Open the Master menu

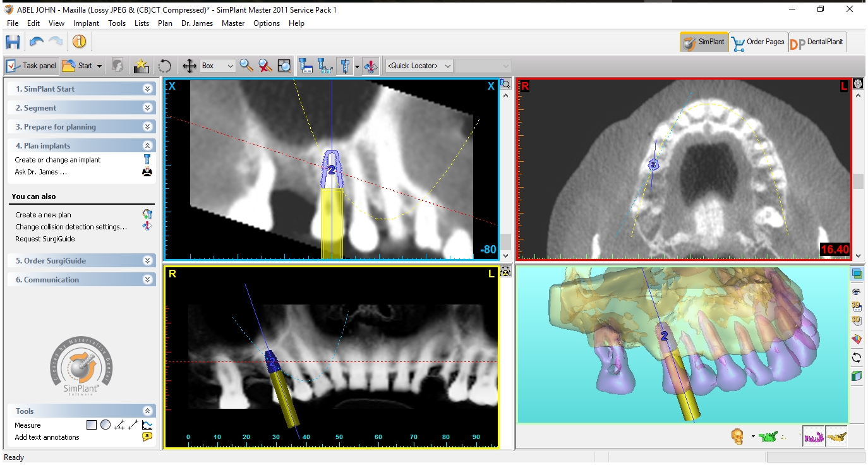(x=233, y=23)
